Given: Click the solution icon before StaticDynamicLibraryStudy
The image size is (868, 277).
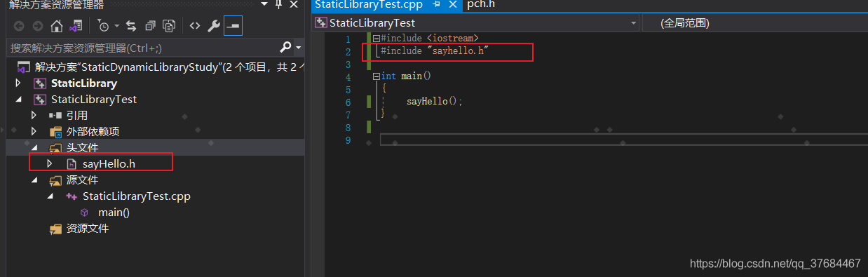Looking at the screenshot, I should coord(23,67).
